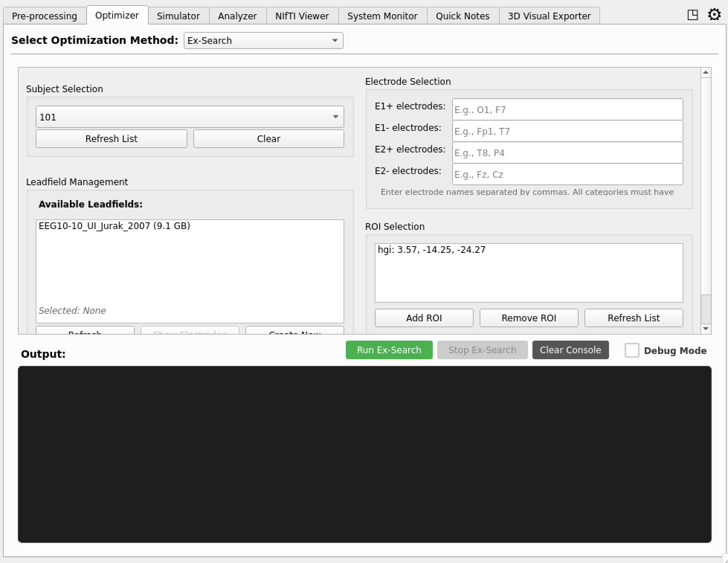
Task: Click Refresh List under Subject Selection
Action: pyautogui.click(x=111, y=138)
